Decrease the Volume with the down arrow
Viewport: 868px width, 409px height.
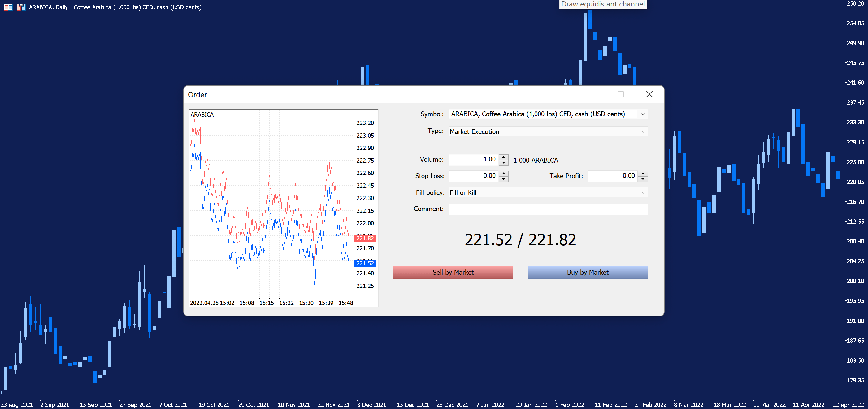pyautogui.click(x=503, y=163)
